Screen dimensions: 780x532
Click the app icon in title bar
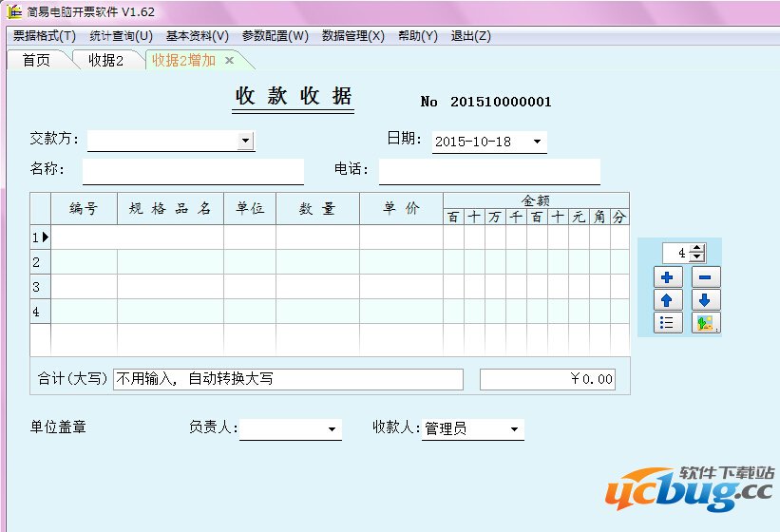[14, 11]
